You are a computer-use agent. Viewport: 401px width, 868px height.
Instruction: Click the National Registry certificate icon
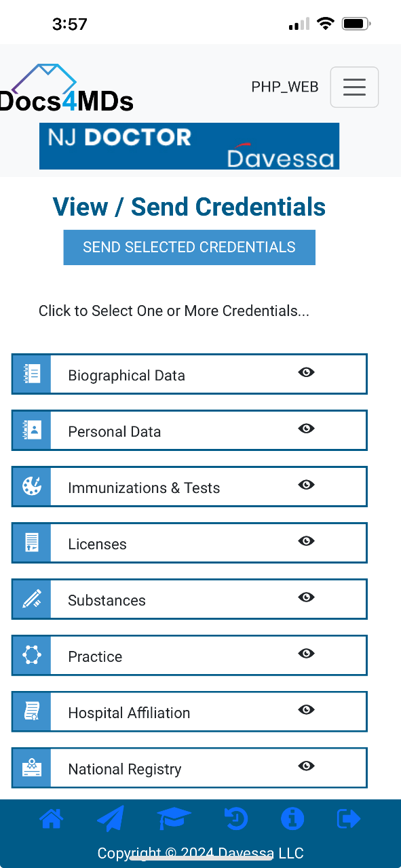point(31,768)
